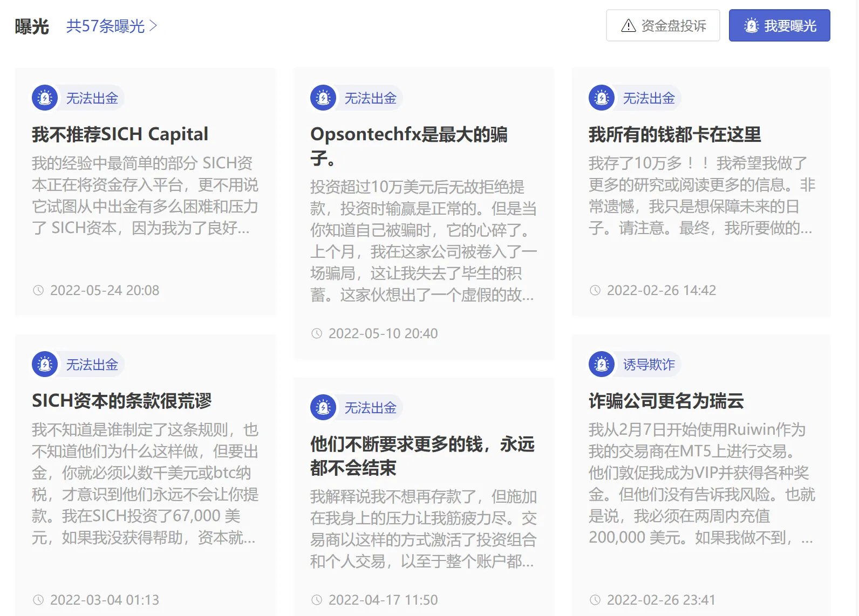Click the chevron after 共57条曝光
859x616 pixels.
pyautogui.click(x=153, y=26)
